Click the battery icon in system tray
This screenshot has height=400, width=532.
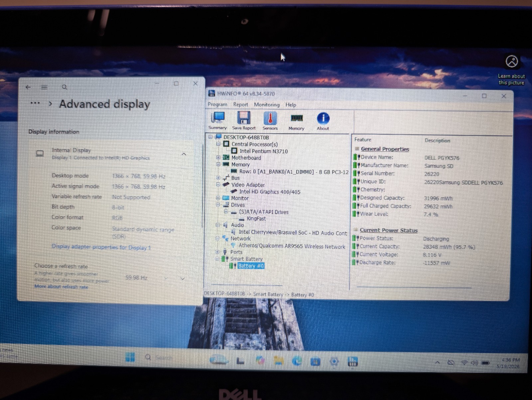pyautogui.click(x=486, y=363)
